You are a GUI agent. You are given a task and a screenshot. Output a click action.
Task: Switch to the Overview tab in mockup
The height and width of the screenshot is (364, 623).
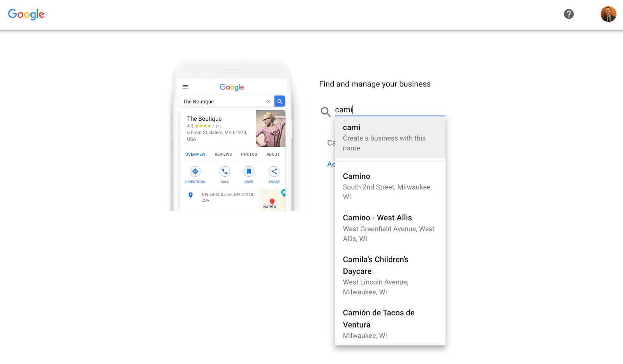[195, 154]
